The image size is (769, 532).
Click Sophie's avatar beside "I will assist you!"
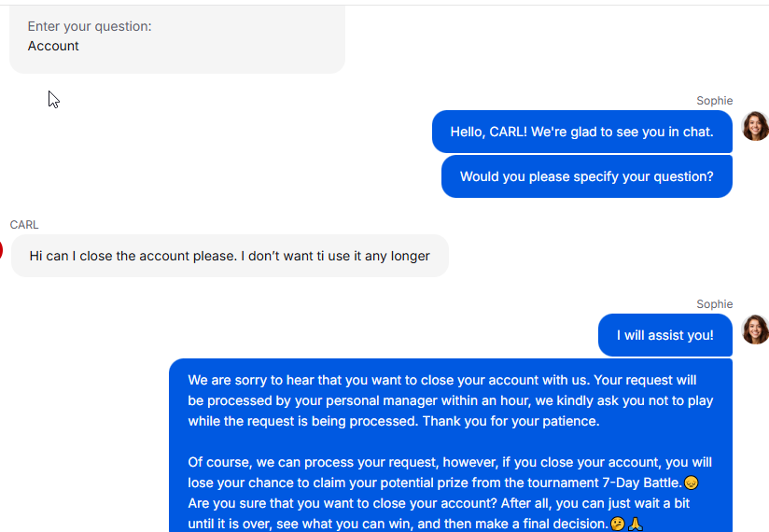pos(755,329)
